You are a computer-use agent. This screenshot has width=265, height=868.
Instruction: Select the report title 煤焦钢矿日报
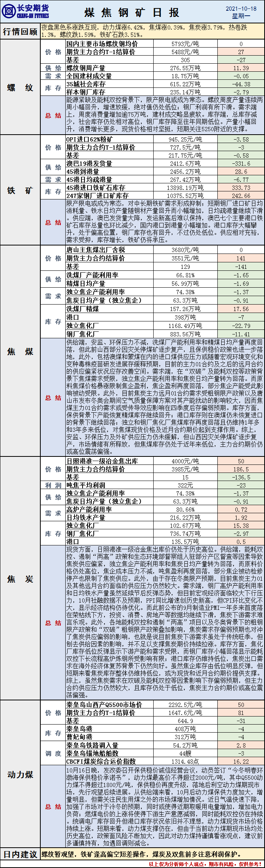click(x=132, y=12)
